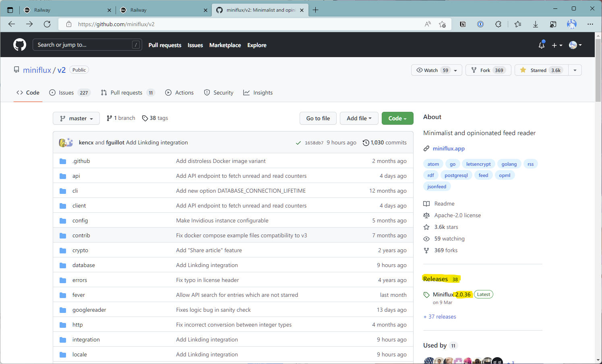Click Go to file button
The height and width of the screenshot is (364, 602).
[318, 118]
